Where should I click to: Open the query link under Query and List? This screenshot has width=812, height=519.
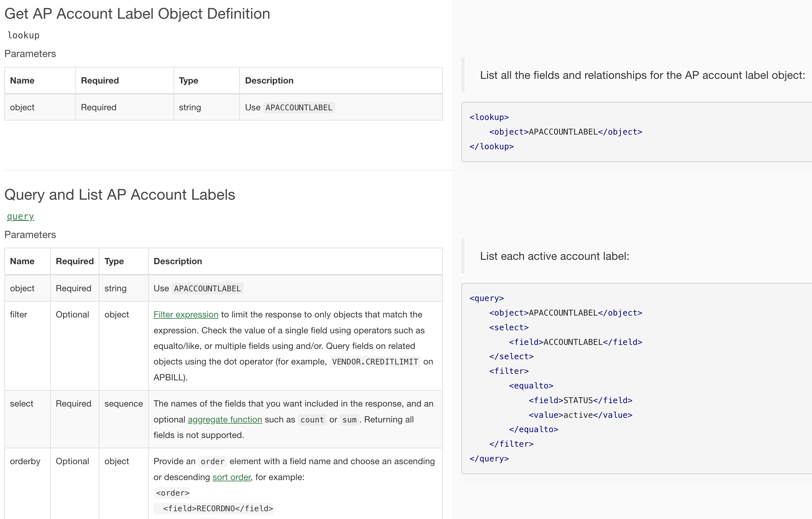click(x=21, y=216)
